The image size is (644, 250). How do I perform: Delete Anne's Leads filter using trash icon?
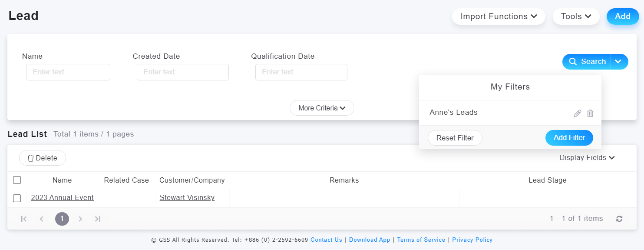click(590, 113)
